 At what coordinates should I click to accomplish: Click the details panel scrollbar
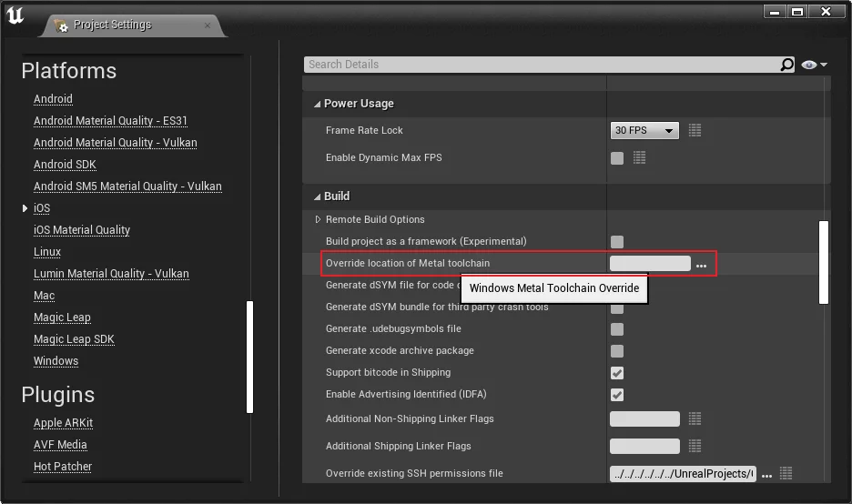pyautogui.click(x=824, y=262)
